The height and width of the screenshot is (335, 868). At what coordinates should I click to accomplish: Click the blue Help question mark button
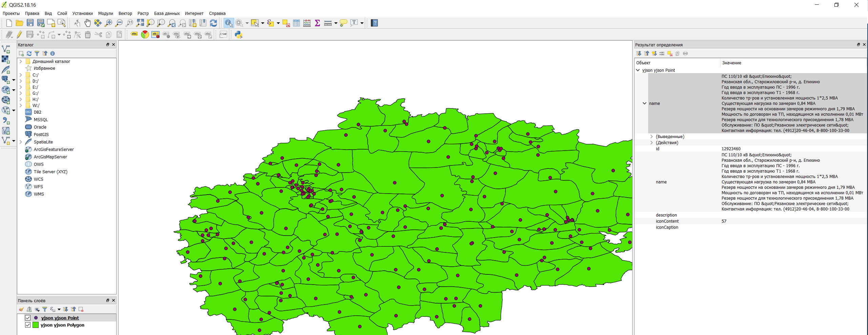pyautogui.click(x=374, y=23)
